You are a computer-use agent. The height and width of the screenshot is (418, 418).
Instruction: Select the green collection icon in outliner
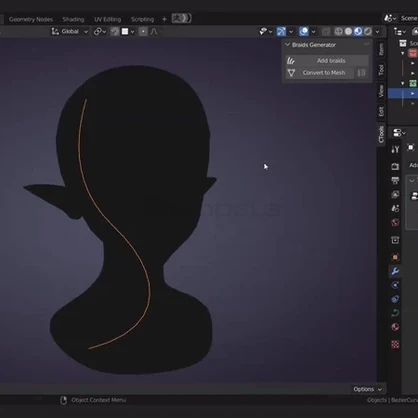tap(413, 83)
